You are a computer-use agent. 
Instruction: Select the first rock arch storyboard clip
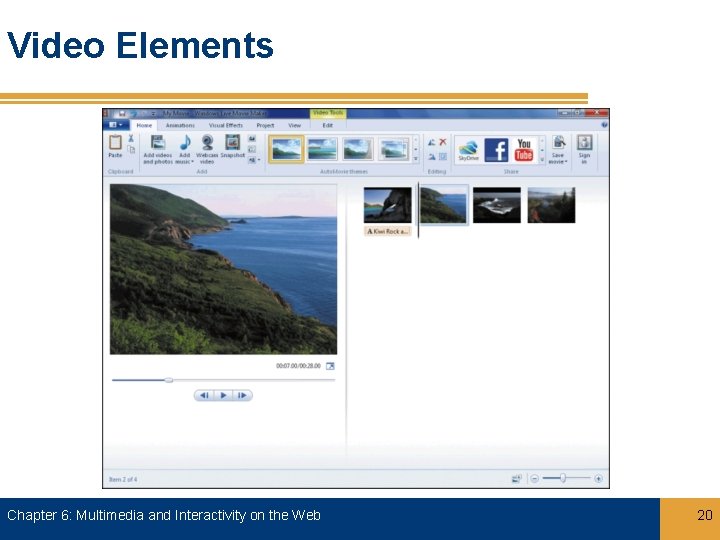[x=388, y=205]
